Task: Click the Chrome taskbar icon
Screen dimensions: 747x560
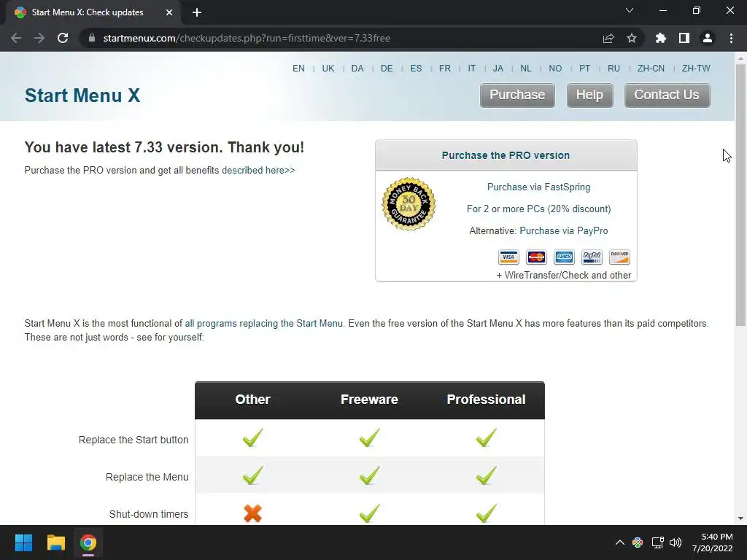Action: [x=88, y=542]
